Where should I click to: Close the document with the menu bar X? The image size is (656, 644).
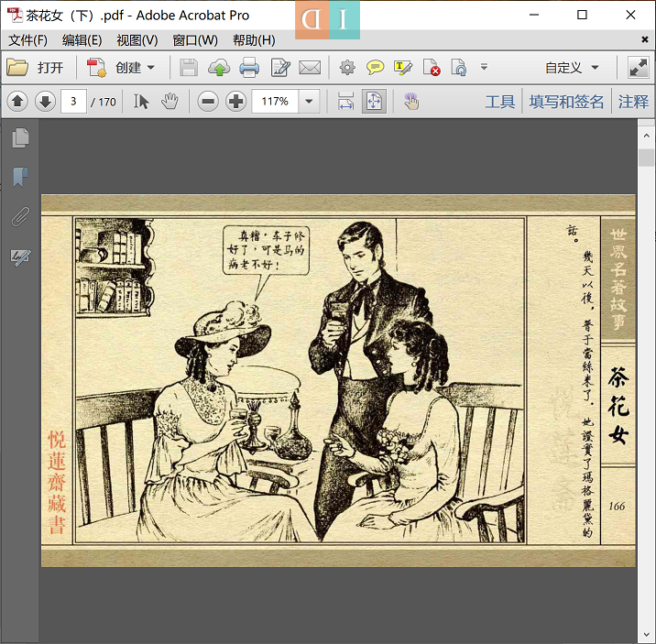pos(645,39)
